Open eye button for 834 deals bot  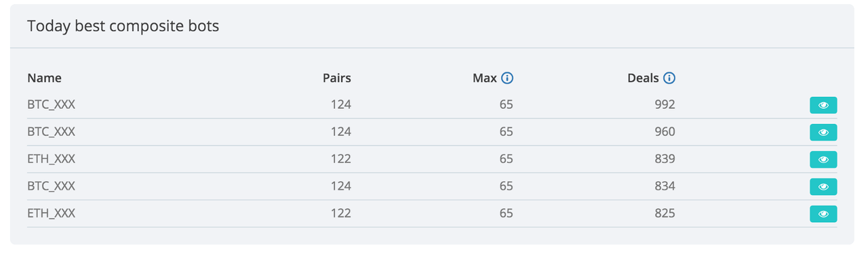pos(823,187)
